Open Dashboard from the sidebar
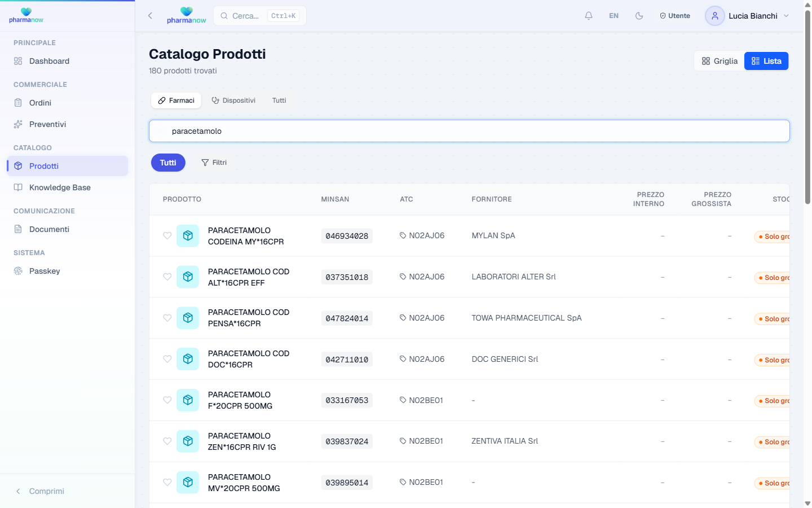The image size is (812, 508). [x=49, y=61]
